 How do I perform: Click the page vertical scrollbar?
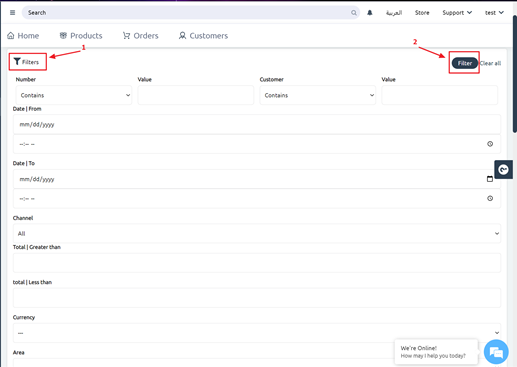pyautogui.click(x=515, y=73)
